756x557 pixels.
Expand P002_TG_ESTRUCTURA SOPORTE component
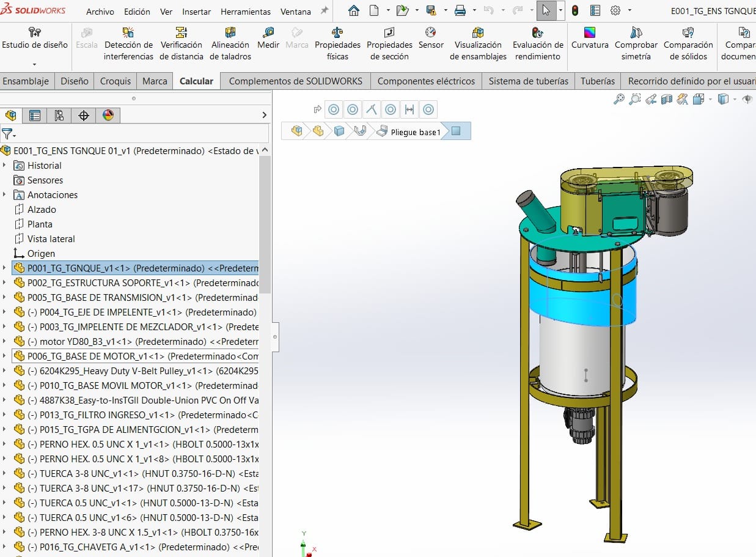tap(5, 282)
